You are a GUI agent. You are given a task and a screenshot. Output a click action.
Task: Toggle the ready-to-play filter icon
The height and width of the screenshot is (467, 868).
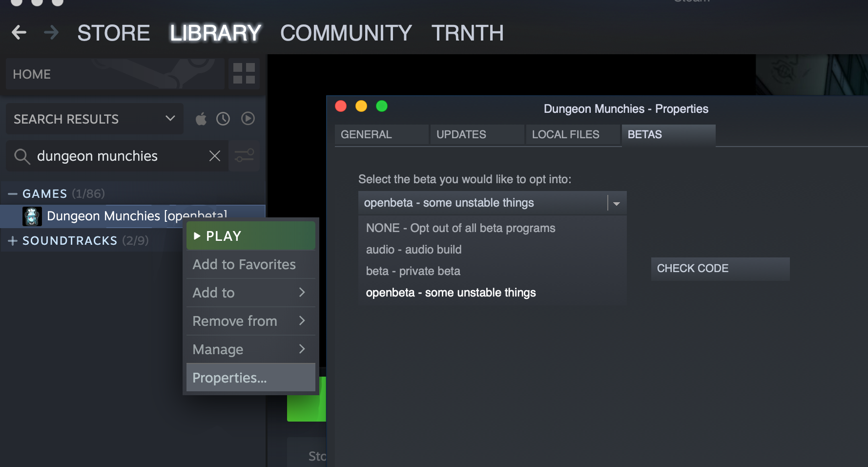[x=248, y=119]
